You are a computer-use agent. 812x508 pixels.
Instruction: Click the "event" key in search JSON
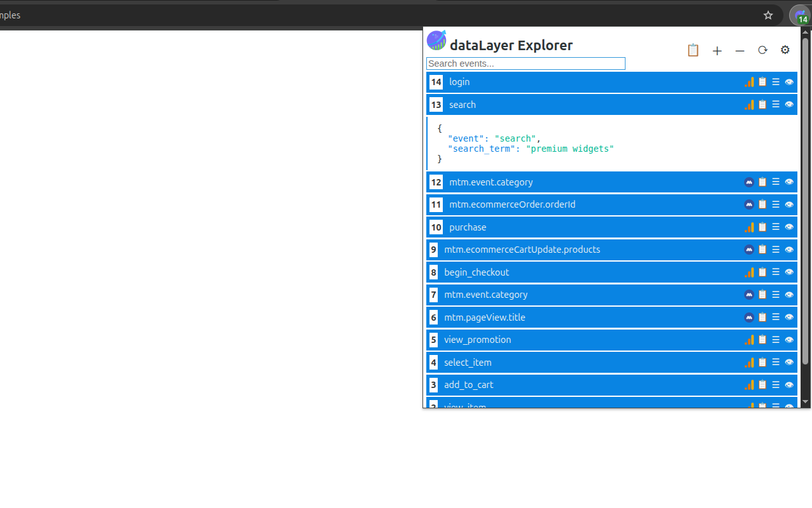coord(466,138)
